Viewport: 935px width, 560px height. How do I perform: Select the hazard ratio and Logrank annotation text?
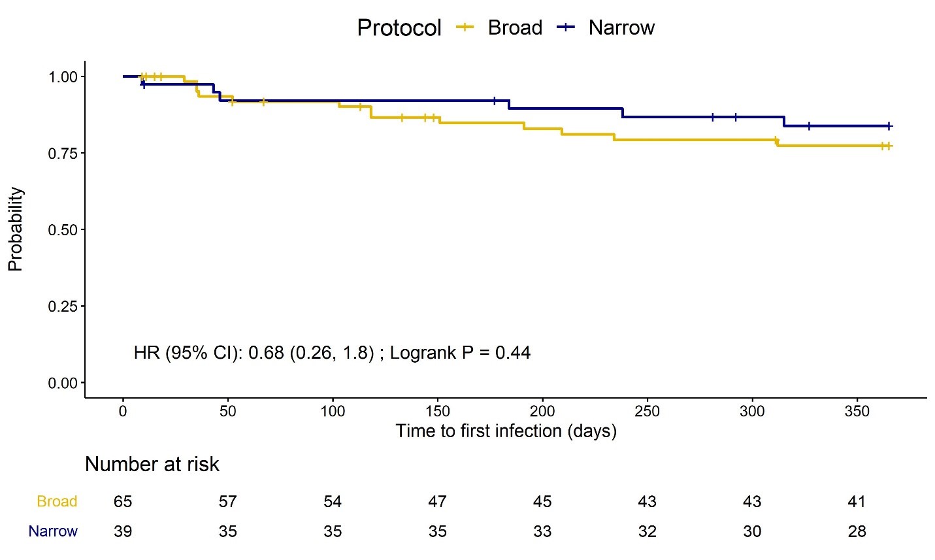[x=332, y=353]
